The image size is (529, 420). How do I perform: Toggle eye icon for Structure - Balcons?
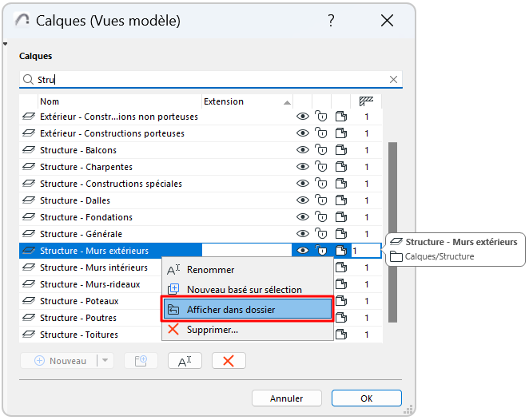point(303,150)
